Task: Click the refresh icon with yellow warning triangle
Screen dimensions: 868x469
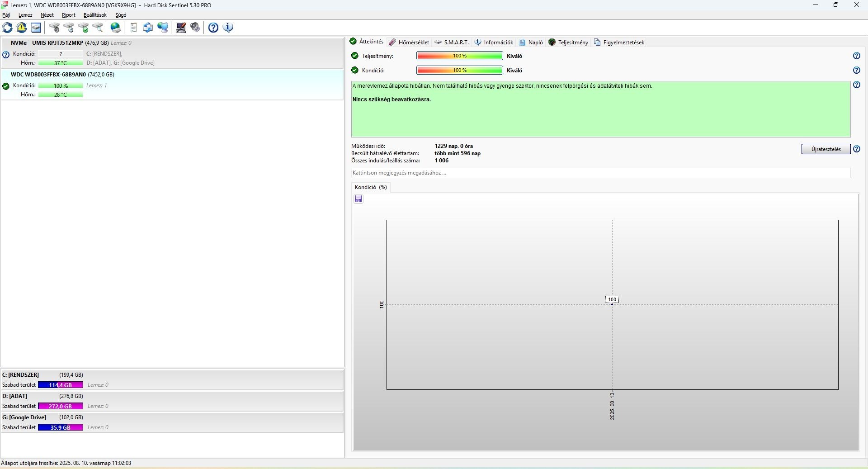Action: point(22,28)
